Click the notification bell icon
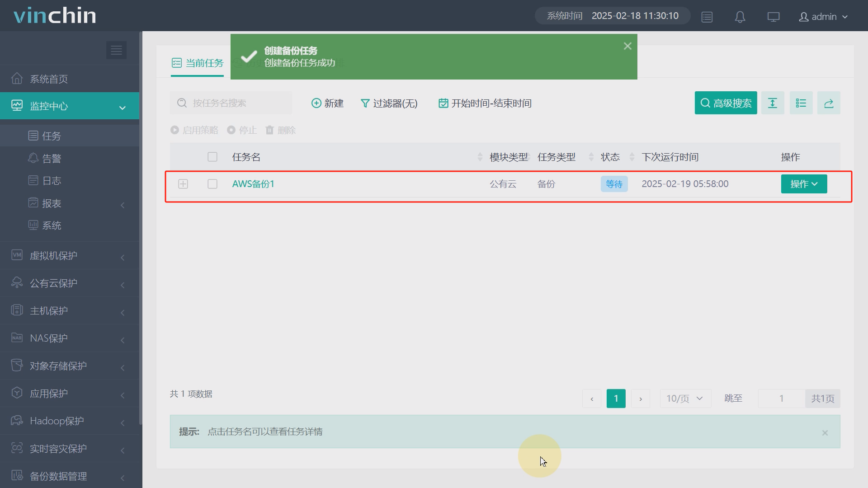 [x=740, y=17]
